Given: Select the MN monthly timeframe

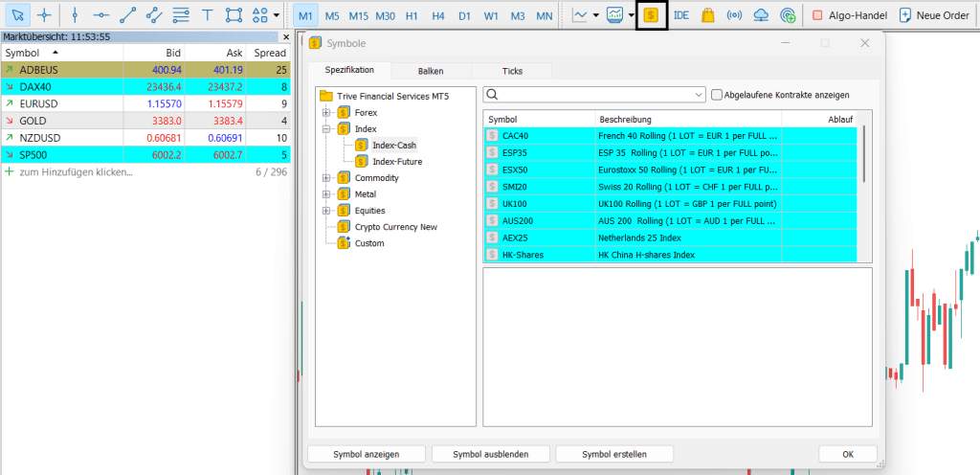Looking at the screenshot, I should tap(544, 15).
